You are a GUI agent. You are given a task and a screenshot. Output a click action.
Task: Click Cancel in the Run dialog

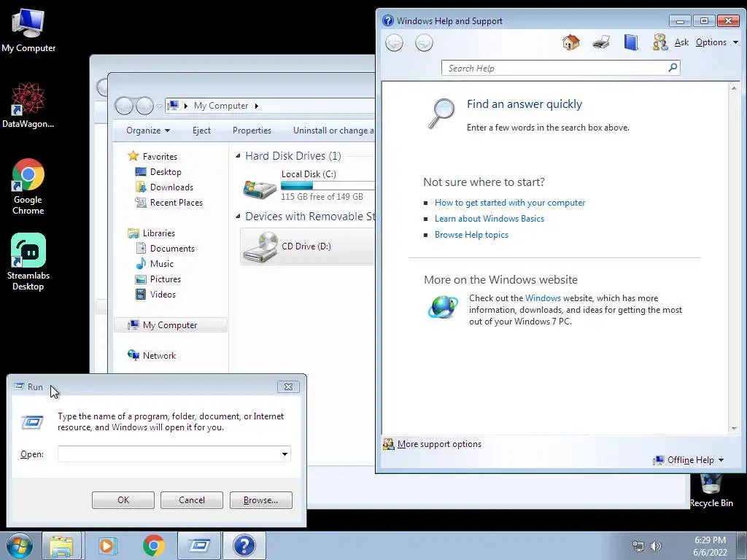(192, 500)
